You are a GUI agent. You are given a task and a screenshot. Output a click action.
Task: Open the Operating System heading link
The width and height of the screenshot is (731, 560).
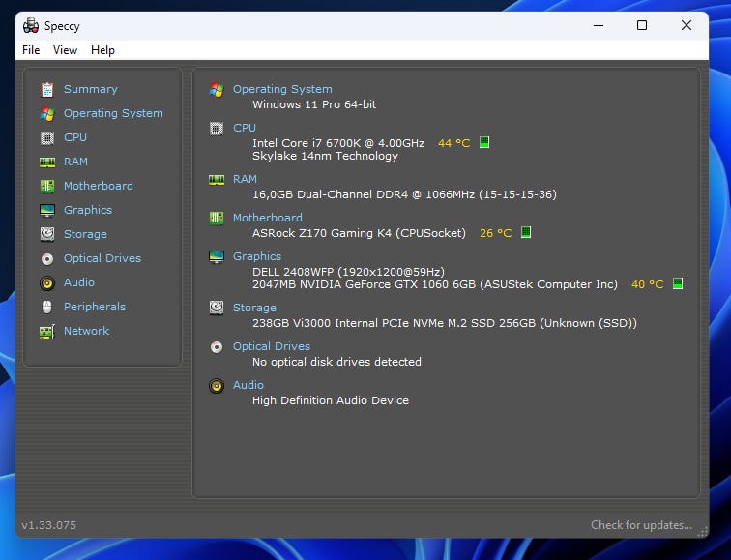point(281,89)
